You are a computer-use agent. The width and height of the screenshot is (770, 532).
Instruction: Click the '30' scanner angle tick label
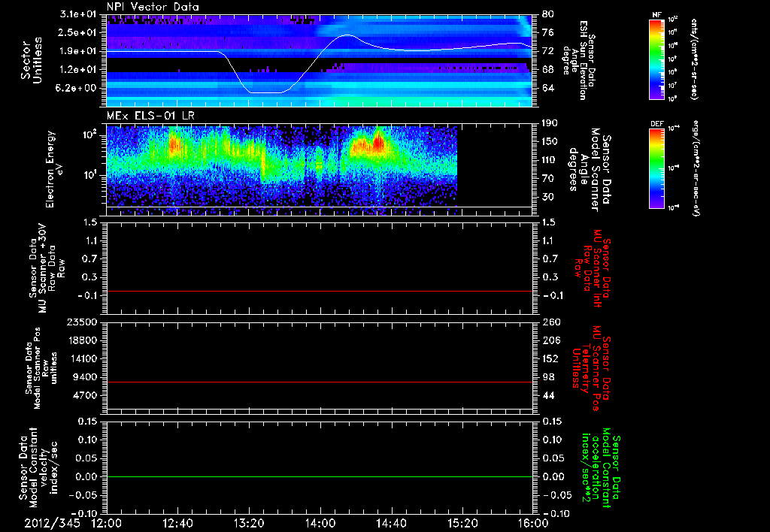548,198
